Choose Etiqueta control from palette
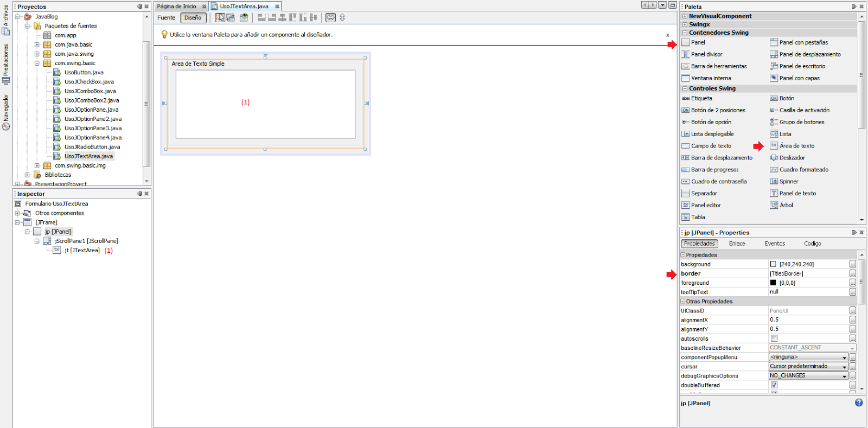868x428 pixels. (x=697, y=98)
